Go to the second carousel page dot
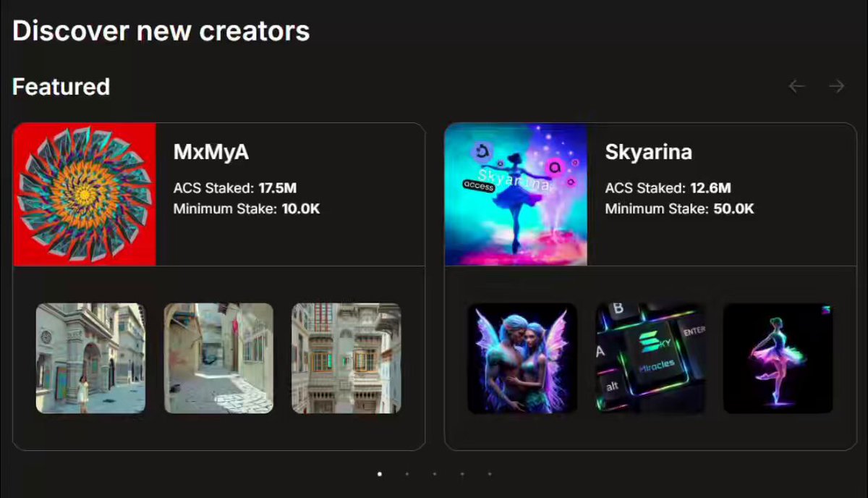 coord(407,474)
